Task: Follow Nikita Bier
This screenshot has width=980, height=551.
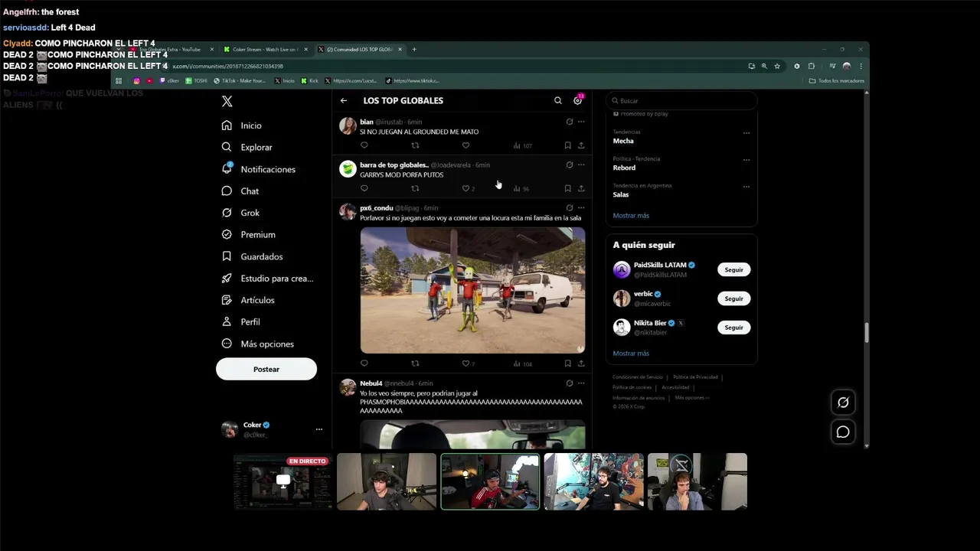Action: coord(733,328)
